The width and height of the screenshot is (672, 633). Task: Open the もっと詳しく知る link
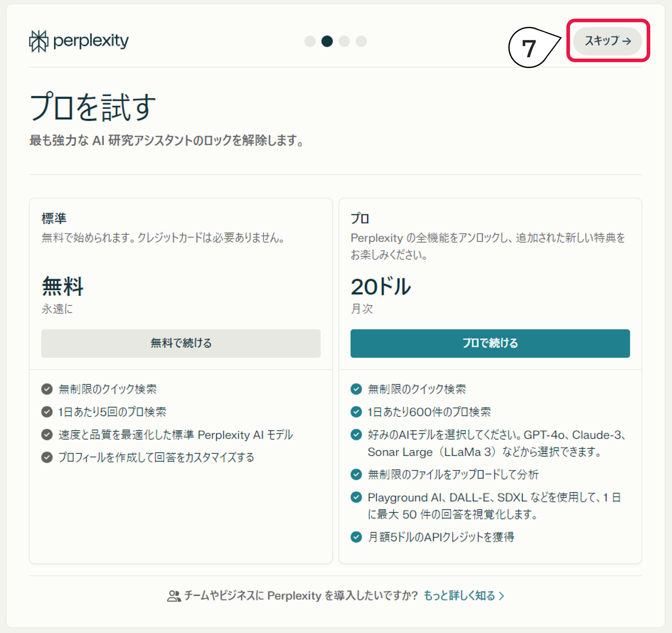pyautogui.click(x=464, y=595)
